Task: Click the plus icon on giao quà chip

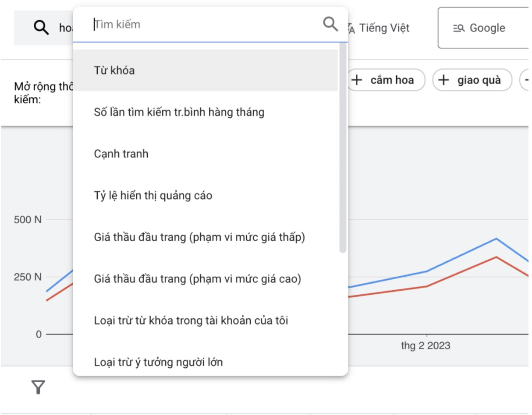Action: coord(444,80)
